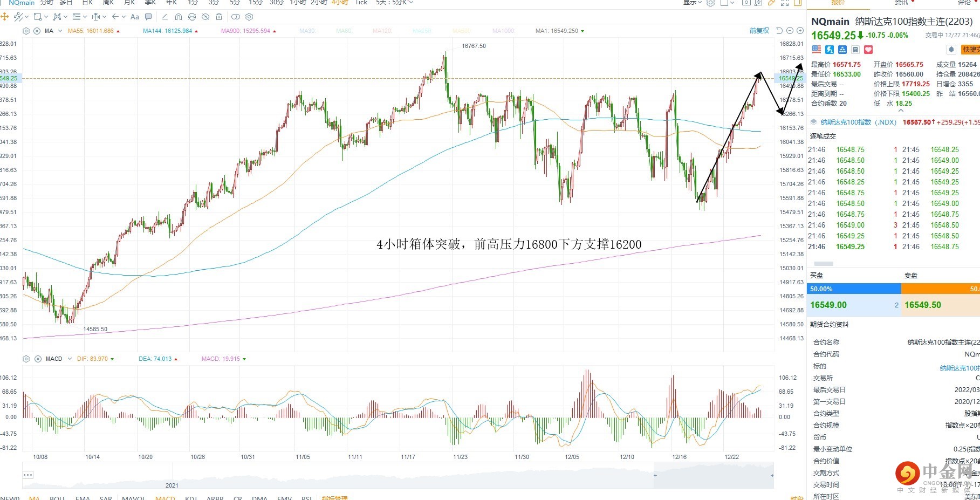Expand the MA indicator dropdown
Screen dimensions: 980x500
[60, 31]
